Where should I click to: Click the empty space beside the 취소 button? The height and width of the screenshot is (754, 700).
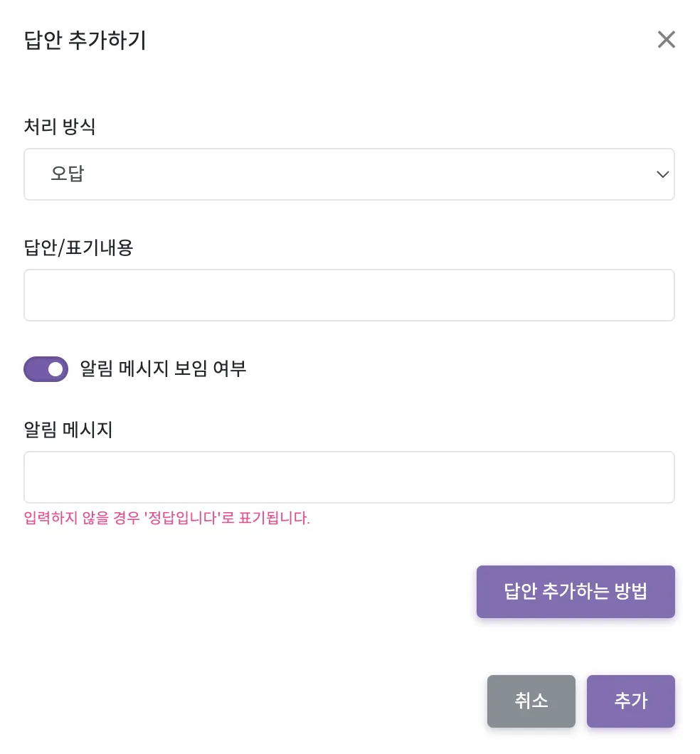(285, 701)
